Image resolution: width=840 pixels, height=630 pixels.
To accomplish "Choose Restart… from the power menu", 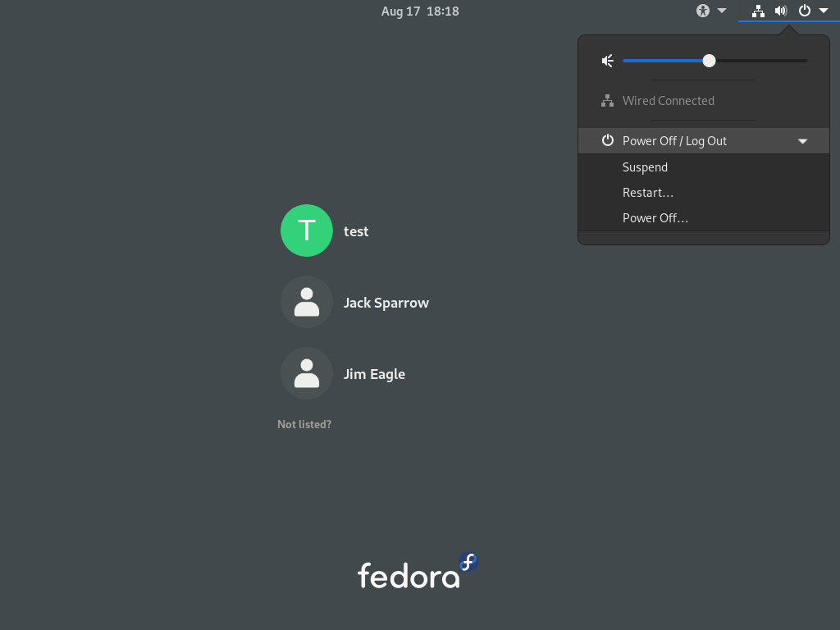I will pos(704,193).
